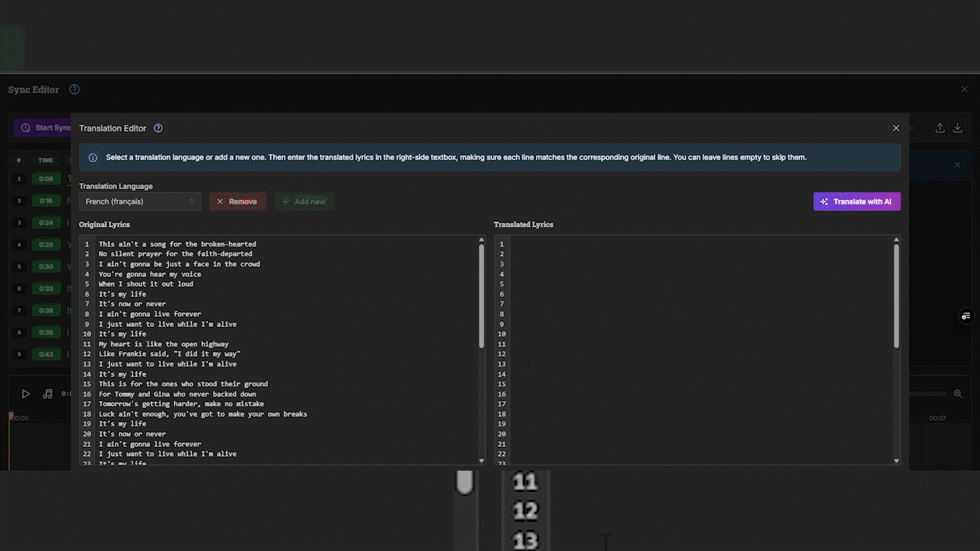Select the 0:43 time badge in Sync Editor
Screen dimensions: 980x551
click(x=46, y=354)
